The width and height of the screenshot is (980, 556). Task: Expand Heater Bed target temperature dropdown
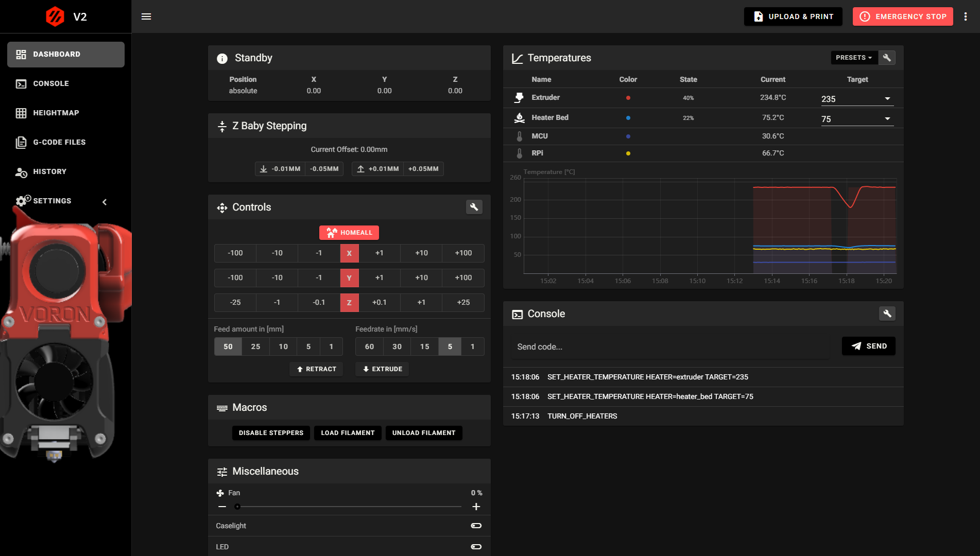(x=887, y=119)
